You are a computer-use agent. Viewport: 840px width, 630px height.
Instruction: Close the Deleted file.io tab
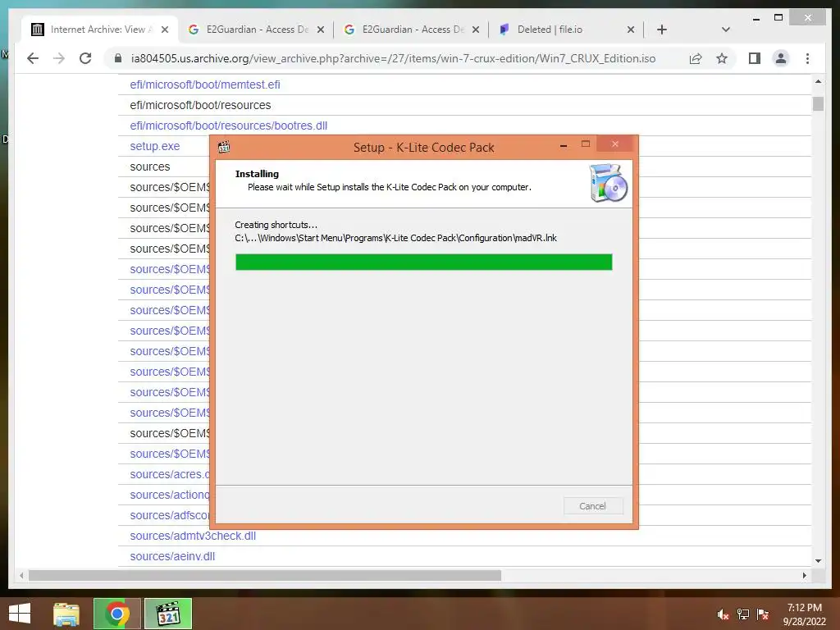coord(631,30)
